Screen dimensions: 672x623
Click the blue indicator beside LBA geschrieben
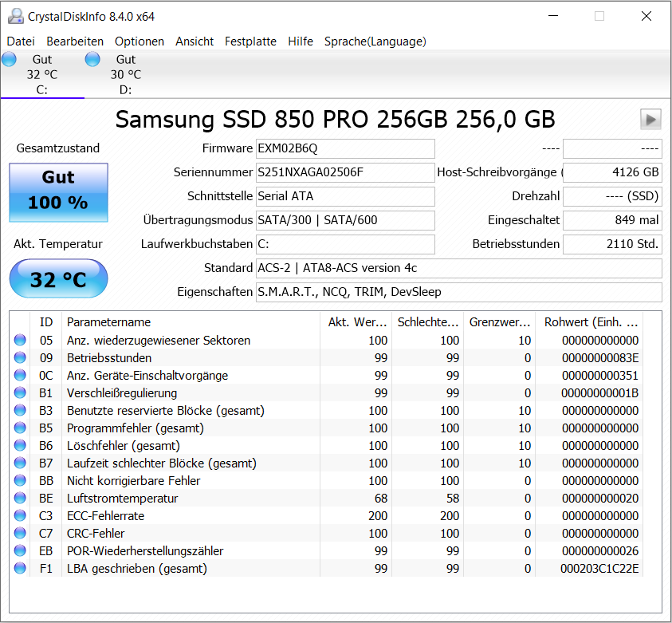click(x=19, y=568)
